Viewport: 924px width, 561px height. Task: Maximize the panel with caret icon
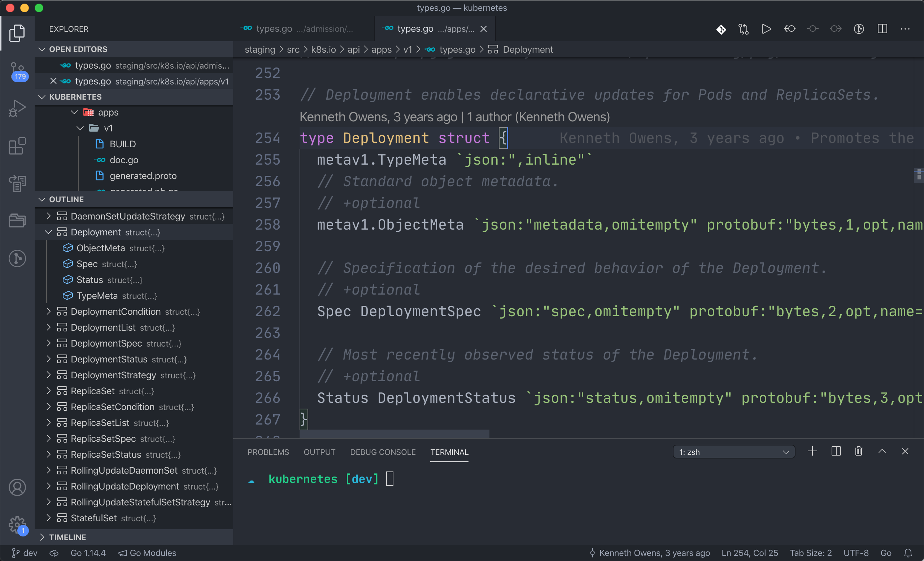pyautogui.click(x=882, y=451)
